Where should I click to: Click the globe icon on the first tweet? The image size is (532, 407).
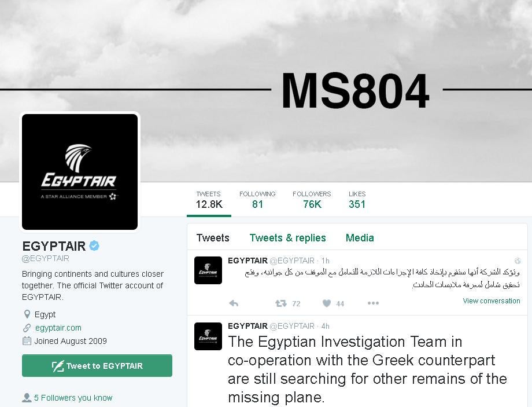[518, 261]
